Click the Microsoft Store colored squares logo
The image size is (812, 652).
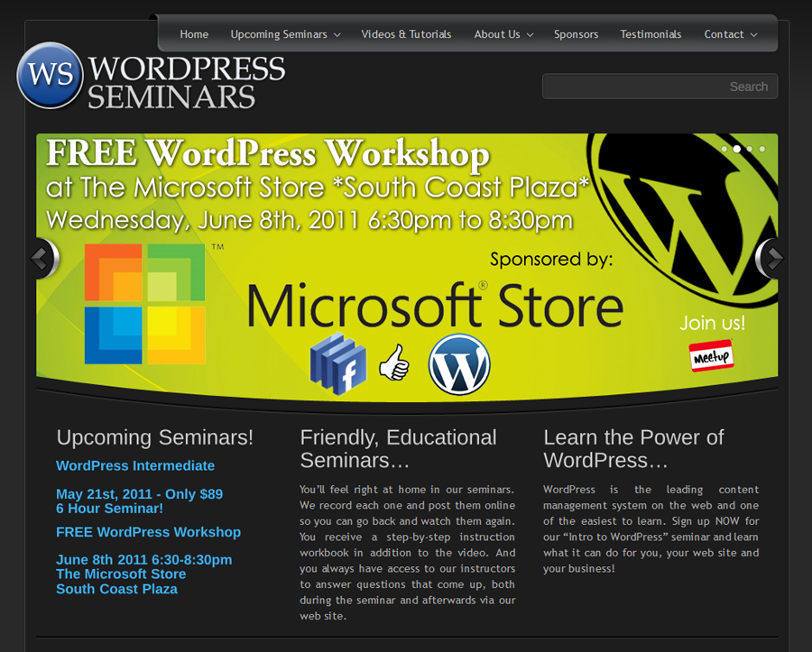pyautogui.click(x=145, y=304)
